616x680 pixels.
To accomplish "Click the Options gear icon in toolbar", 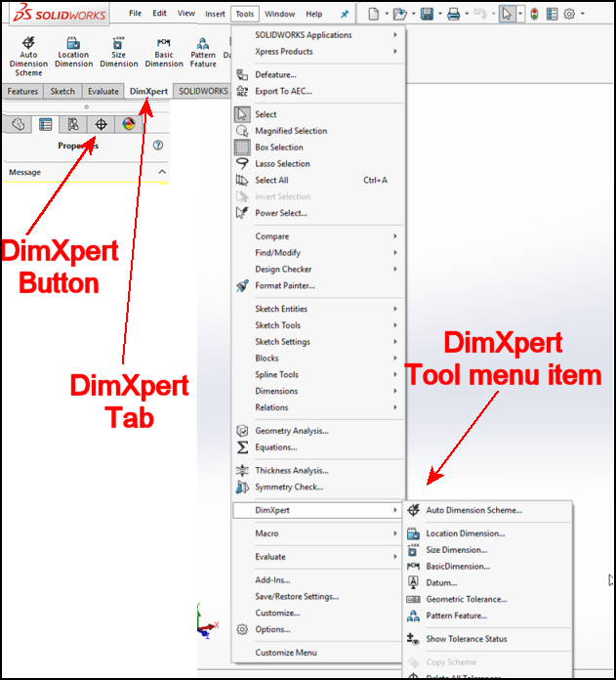I will tap(569, 14).
